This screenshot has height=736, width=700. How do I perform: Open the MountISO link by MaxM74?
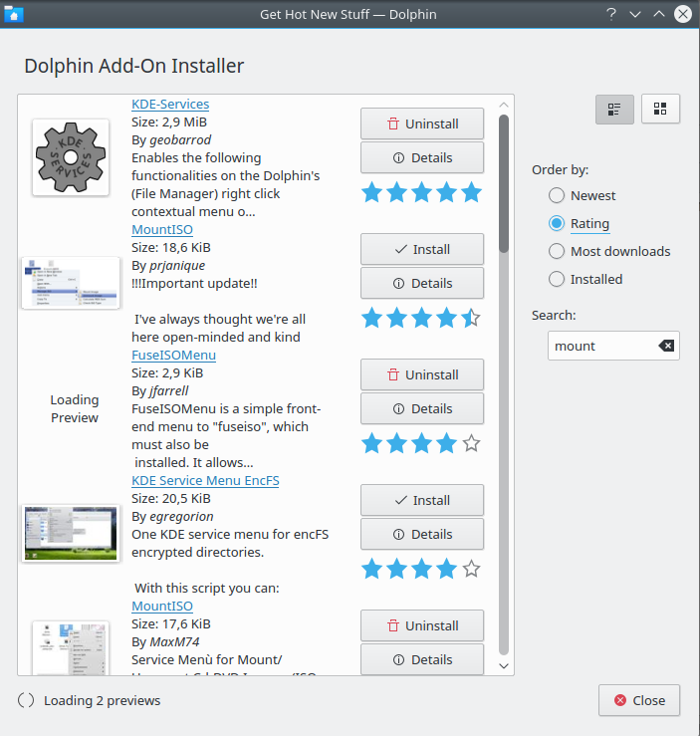coord(162,606)
